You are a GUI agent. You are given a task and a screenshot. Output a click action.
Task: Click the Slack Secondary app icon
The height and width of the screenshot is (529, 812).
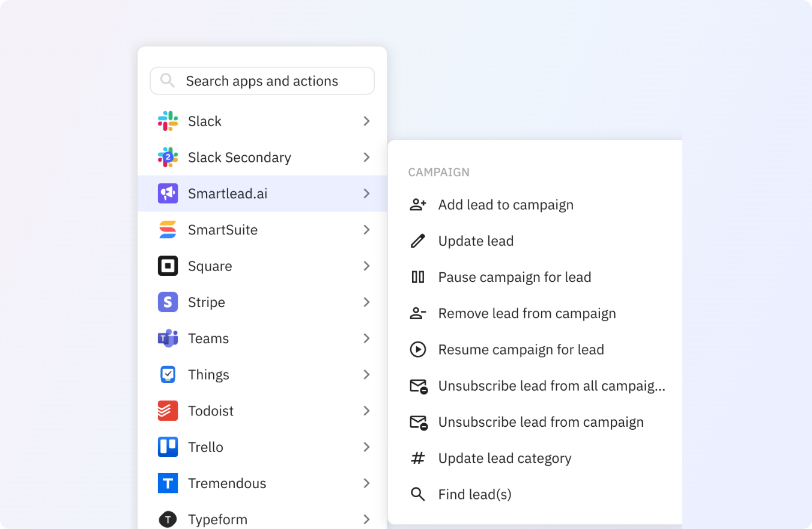(168, 157)
